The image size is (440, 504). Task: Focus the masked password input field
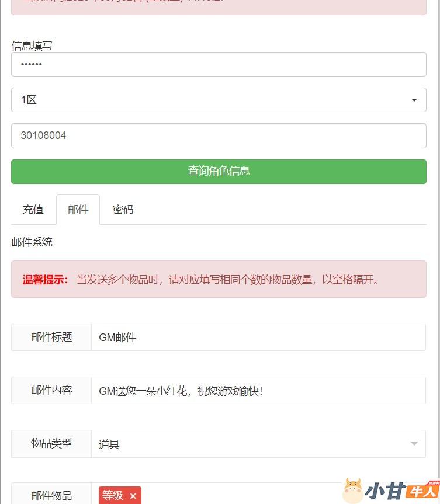coord(219,64)
